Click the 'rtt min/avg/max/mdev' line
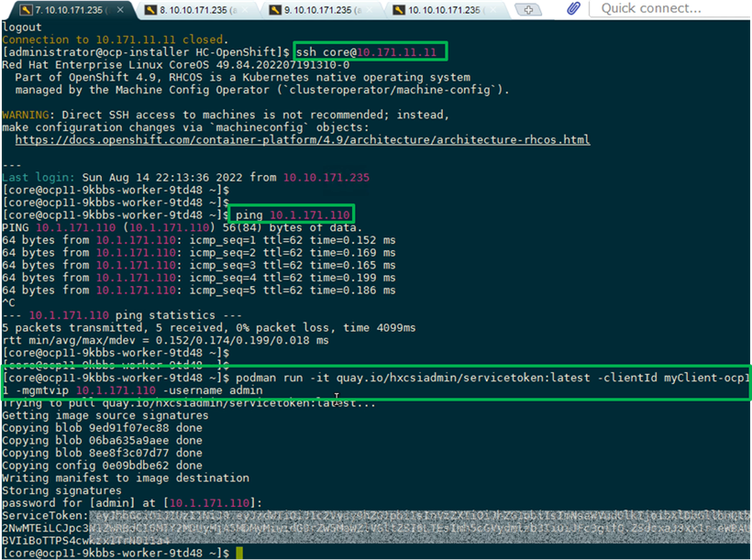Screen dimensions: 752x560 tap(165, 340)
